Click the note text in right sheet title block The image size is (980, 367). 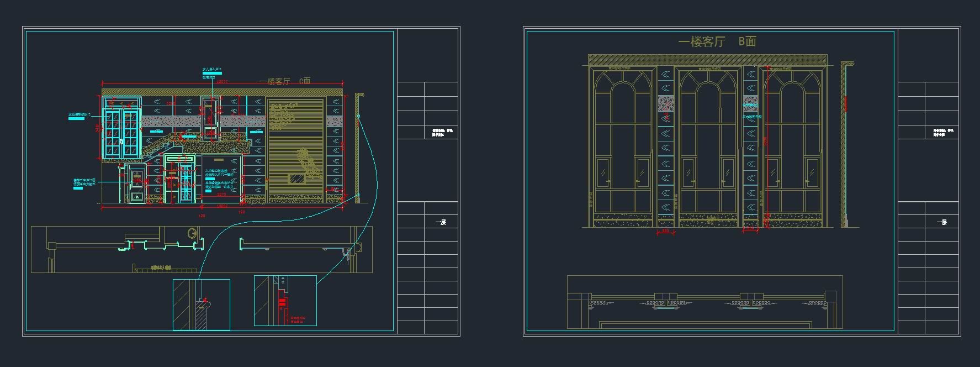[944, 133]
